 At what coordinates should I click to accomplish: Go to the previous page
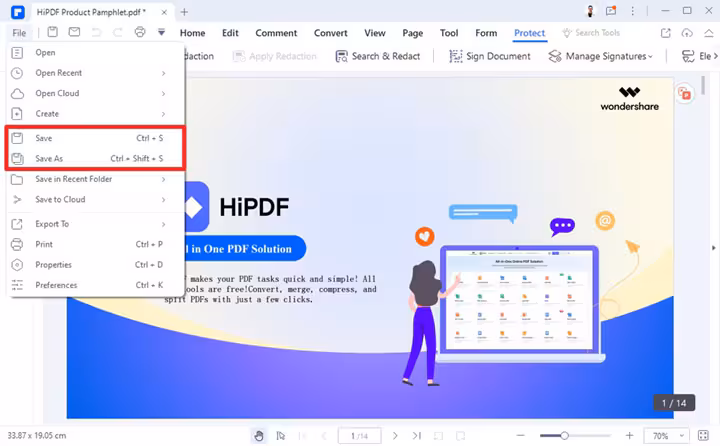324,435
